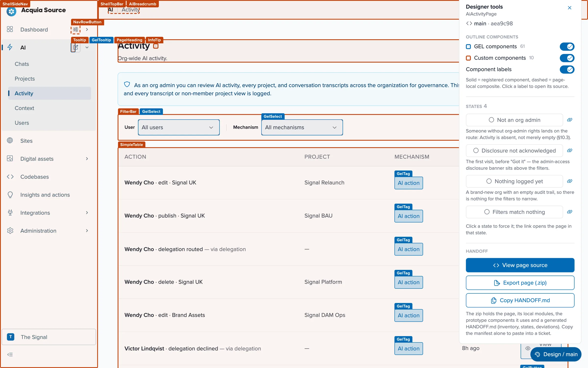Click the Sites globe icon

click(x=10, y=141)
